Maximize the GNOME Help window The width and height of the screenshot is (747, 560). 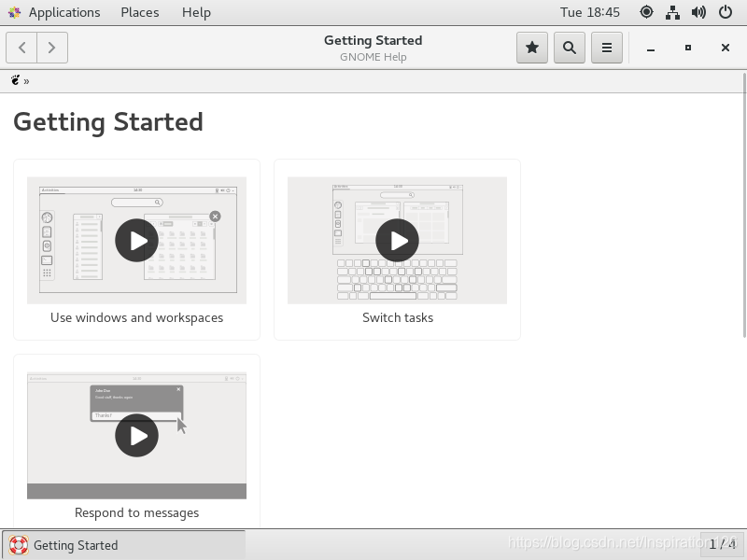(x=688, y=48)
